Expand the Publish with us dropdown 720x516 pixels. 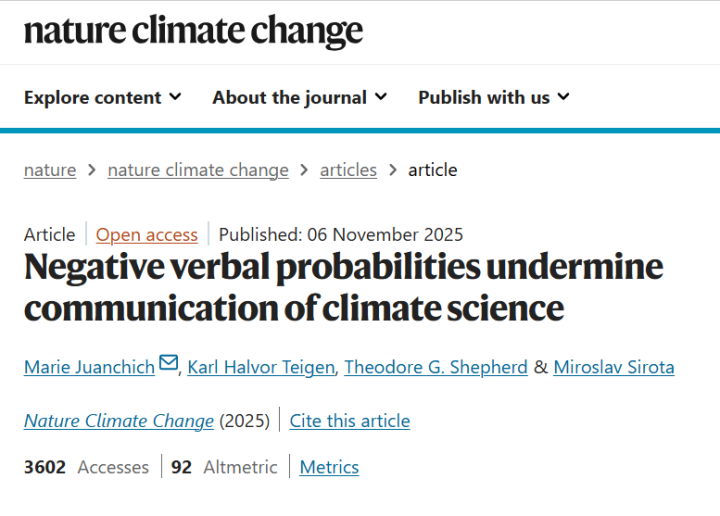coord(493,97)
